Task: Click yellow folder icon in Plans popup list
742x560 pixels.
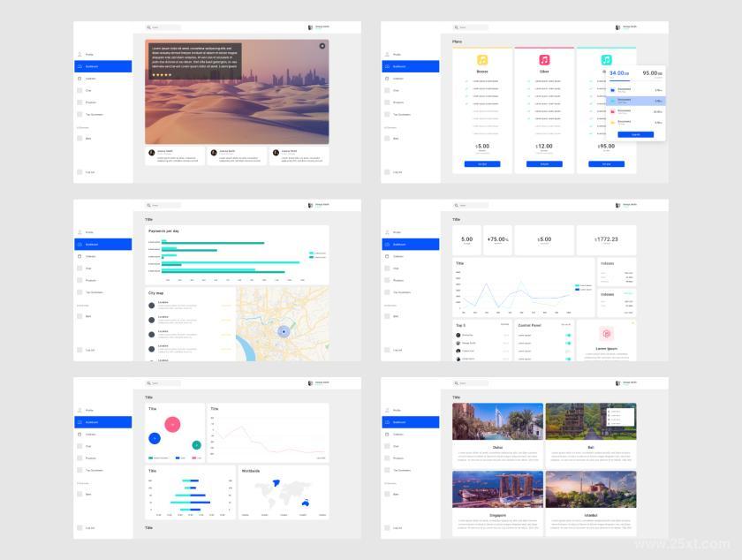Action: pyautogui.click(x=613, y=123)
